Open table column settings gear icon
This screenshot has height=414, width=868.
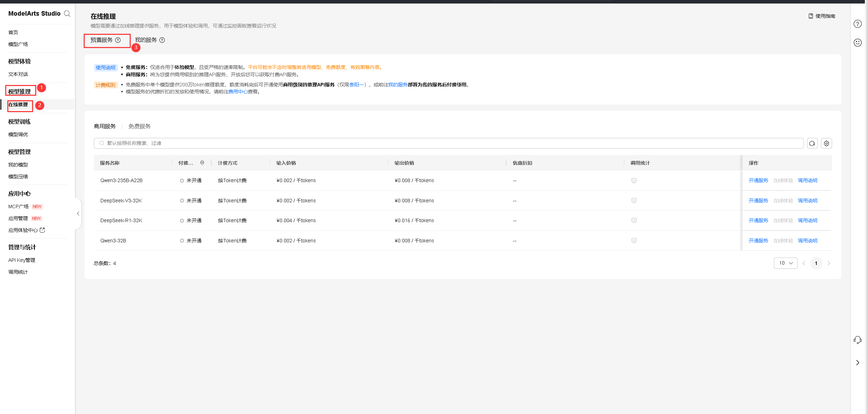pos(826,143)
